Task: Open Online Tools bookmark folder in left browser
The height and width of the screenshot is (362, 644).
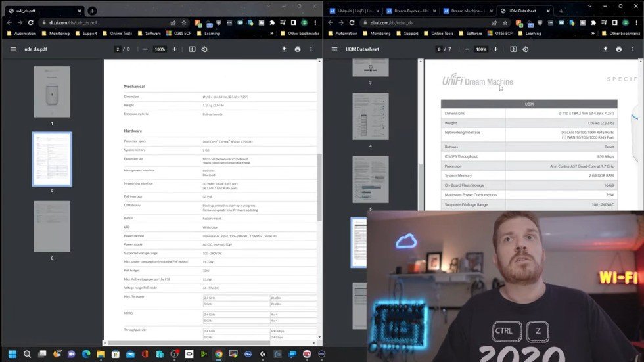Action: [x=118, y=34]
